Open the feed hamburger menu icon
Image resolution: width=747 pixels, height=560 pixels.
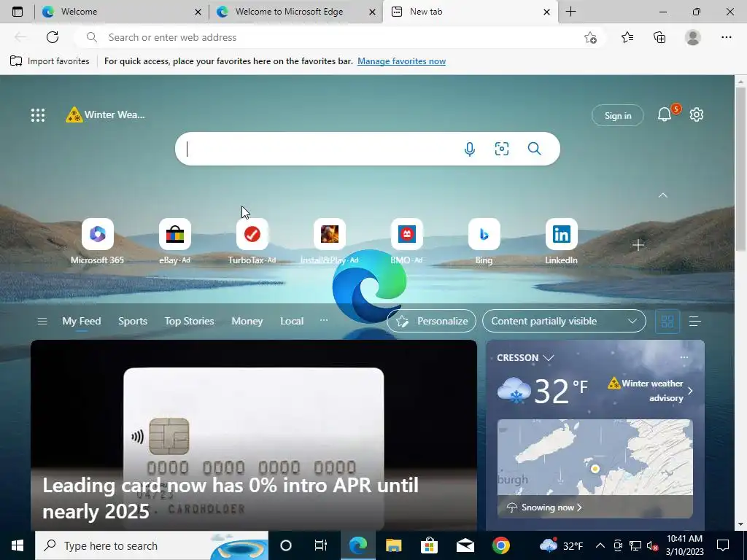42,322
